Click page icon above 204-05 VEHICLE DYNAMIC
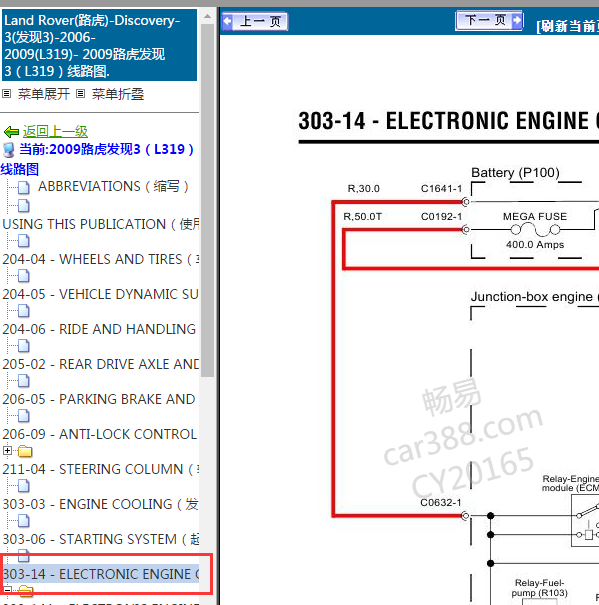The image size is (599, 605). [24, 276]
